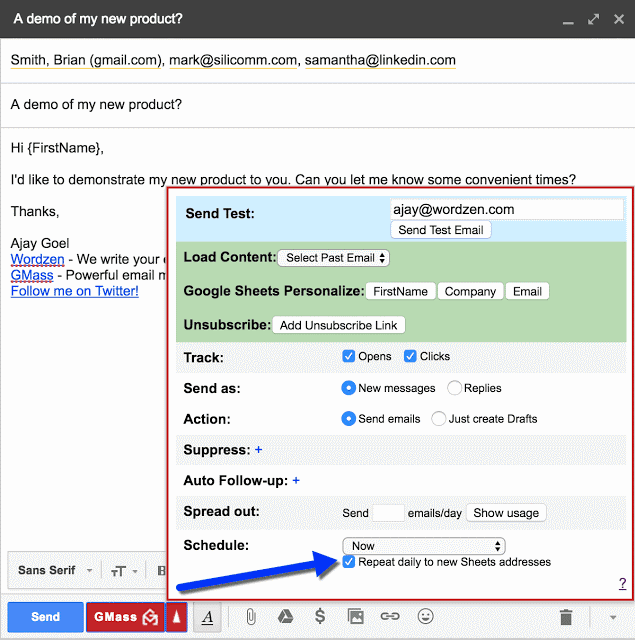The width and height of the screenshot is (635, 640).
Task: Discard draft with the trash icon
Action: pyautogui.click(x=566, y=617)
